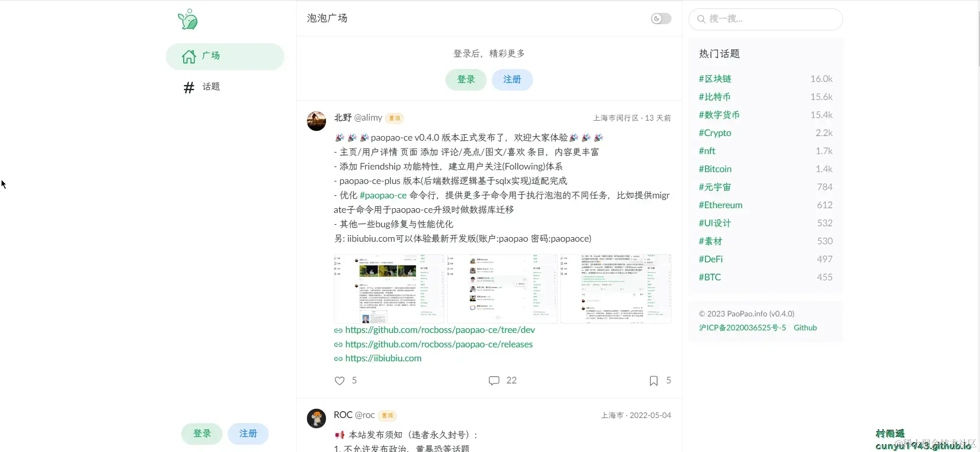This screenshot has height=452, width=980.
Task: Open the #素材 hot topic
Action: coord(711,241)
